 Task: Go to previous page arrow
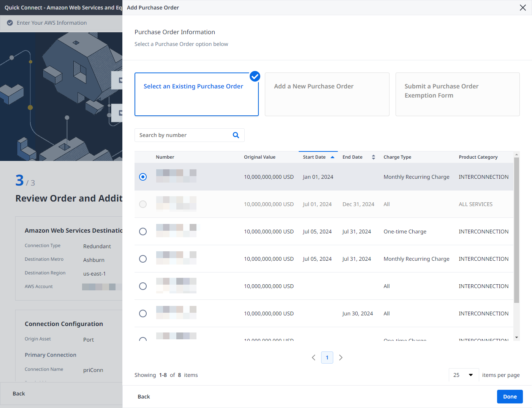313,358
